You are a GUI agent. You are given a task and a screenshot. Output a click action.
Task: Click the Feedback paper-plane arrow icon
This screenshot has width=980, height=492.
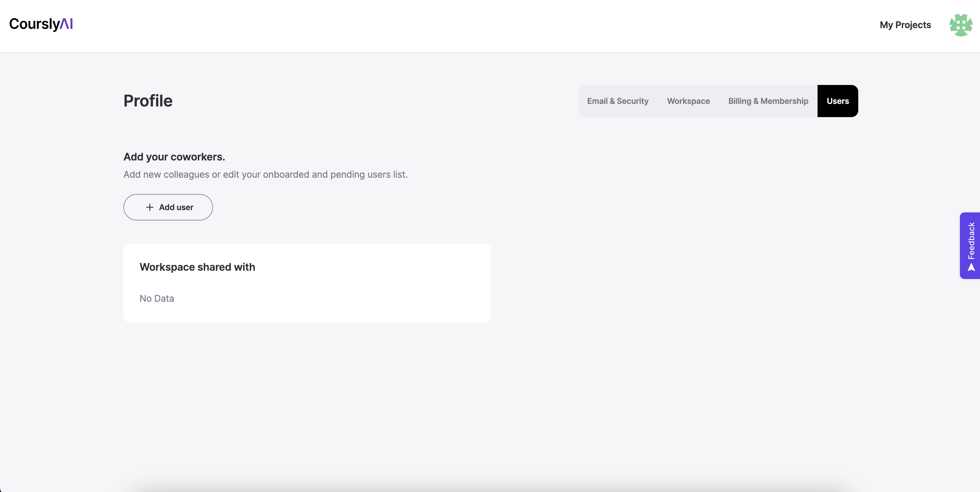click(x=971, y=268)
